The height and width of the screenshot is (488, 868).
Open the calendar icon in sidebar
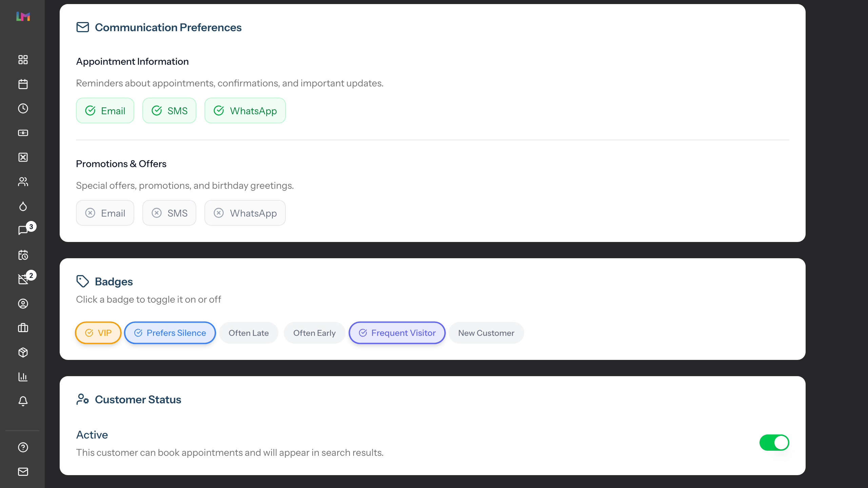pyautogui.click(x=23, y=84)
